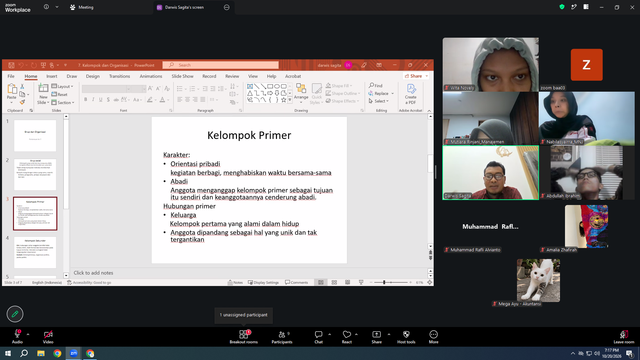The image size is (640, 360).
Task: Switch to Reading View icon
Action: (x=348, y=282)
